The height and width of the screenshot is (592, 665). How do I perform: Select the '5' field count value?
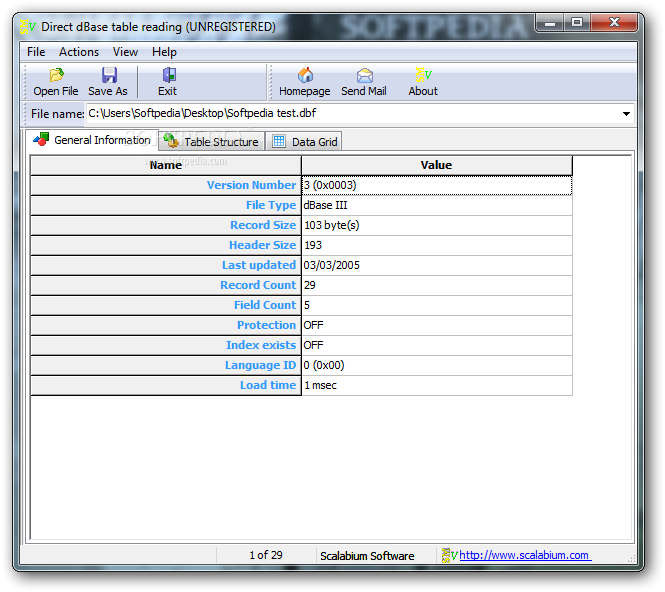(x=437, y=305)
